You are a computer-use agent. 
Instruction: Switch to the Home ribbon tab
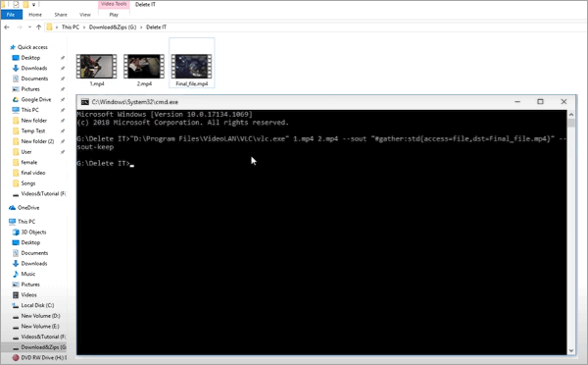[x=35, y=15]
